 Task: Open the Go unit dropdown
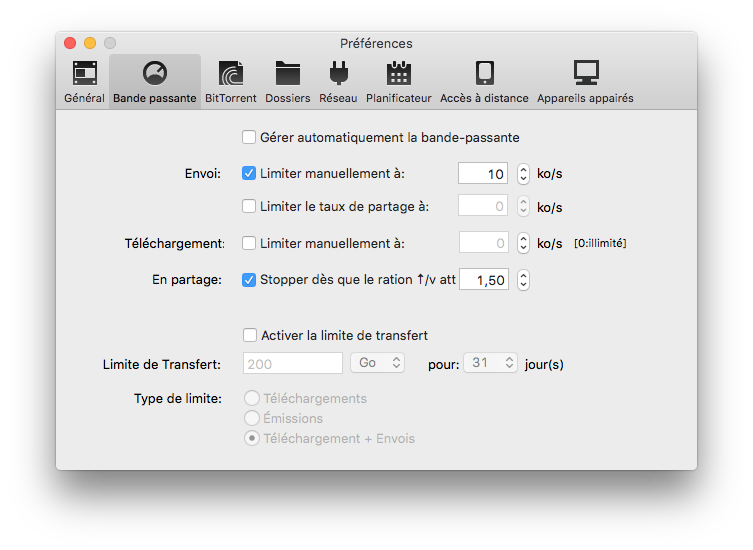coord(377,363)
